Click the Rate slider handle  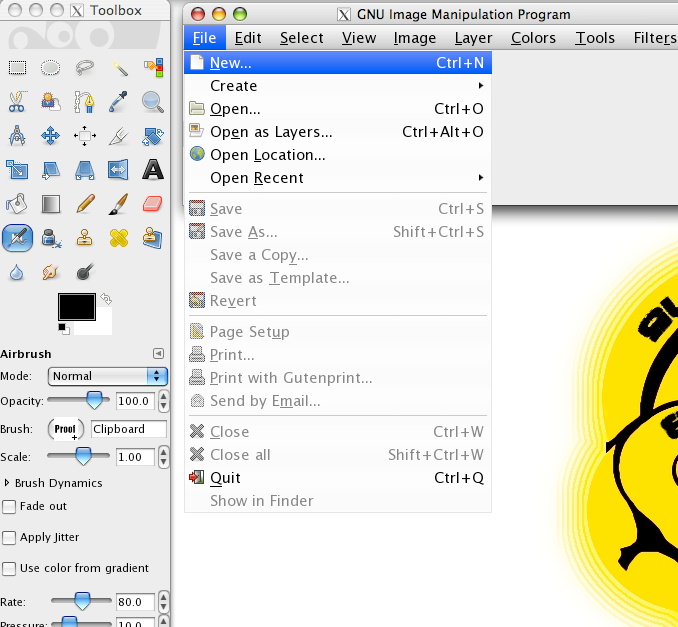82,601
